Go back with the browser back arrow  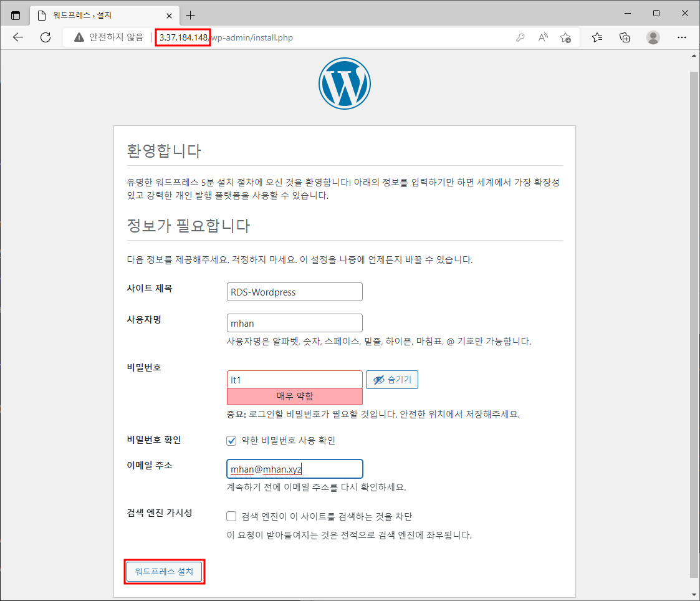pos(18,37)
